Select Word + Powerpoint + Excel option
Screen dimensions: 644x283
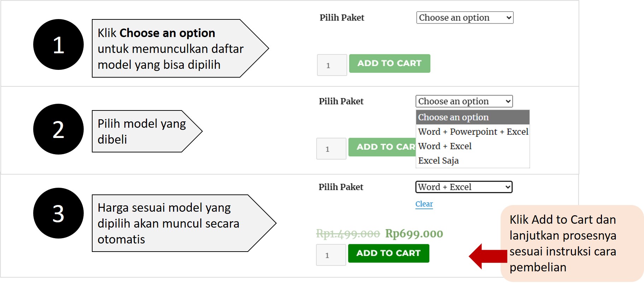click(473, 132)
